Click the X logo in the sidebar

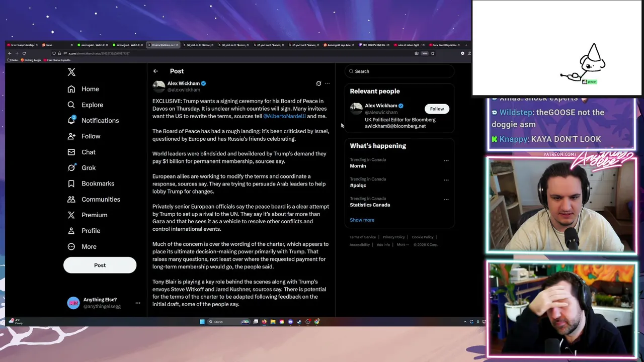click(x=71, y=72)
